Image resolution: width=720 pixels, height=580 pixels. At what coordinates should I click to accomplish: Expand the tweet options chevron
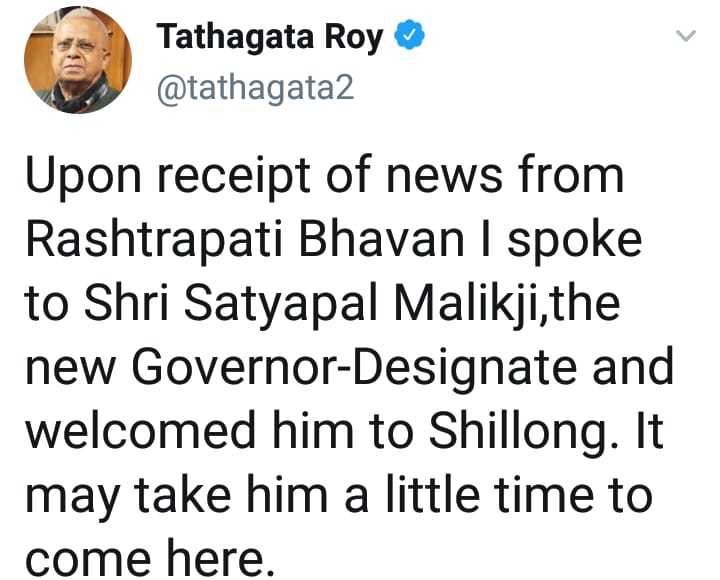point(686,35)
